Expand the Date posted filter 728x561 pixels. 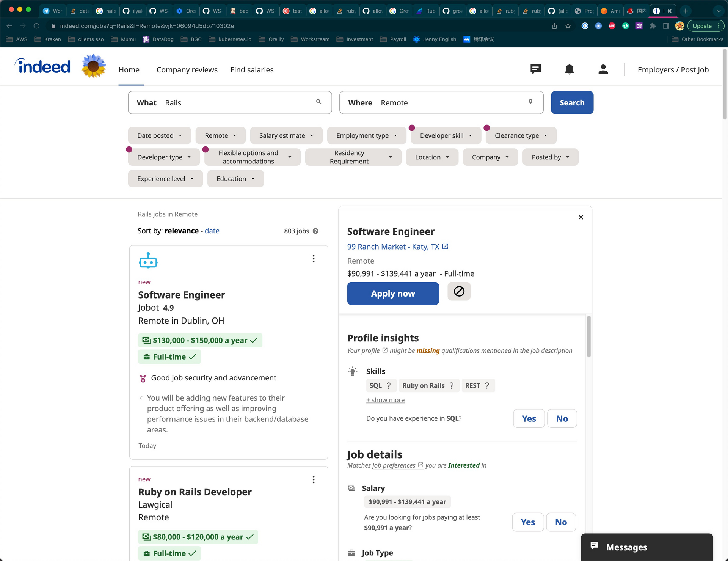tap(159, 135)
